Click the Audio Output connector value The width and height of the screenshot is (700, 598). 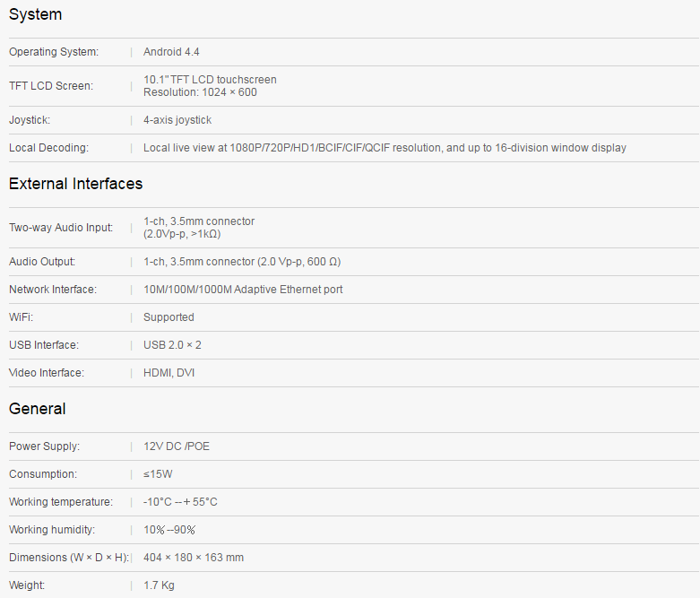242,262
